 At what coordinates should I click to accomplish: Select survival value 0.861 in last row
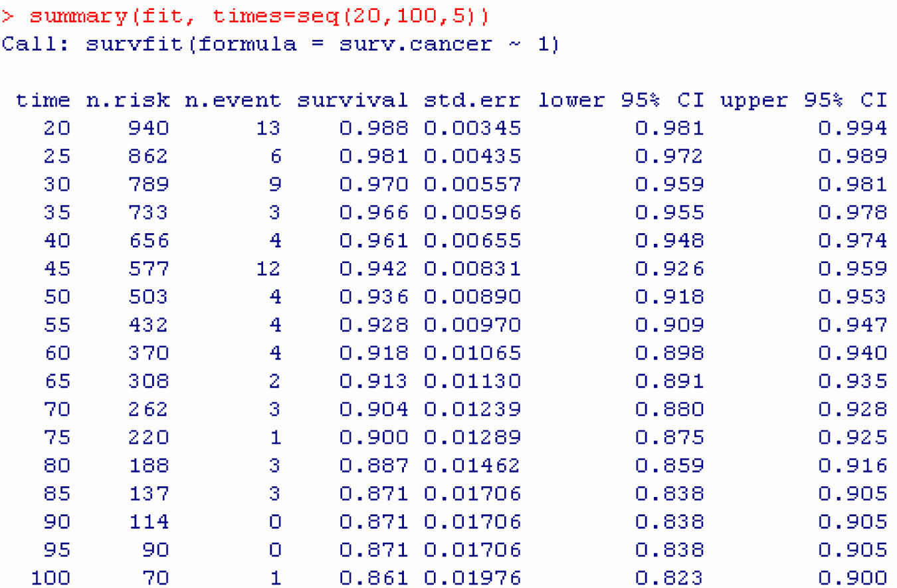[x=374, y=577]
